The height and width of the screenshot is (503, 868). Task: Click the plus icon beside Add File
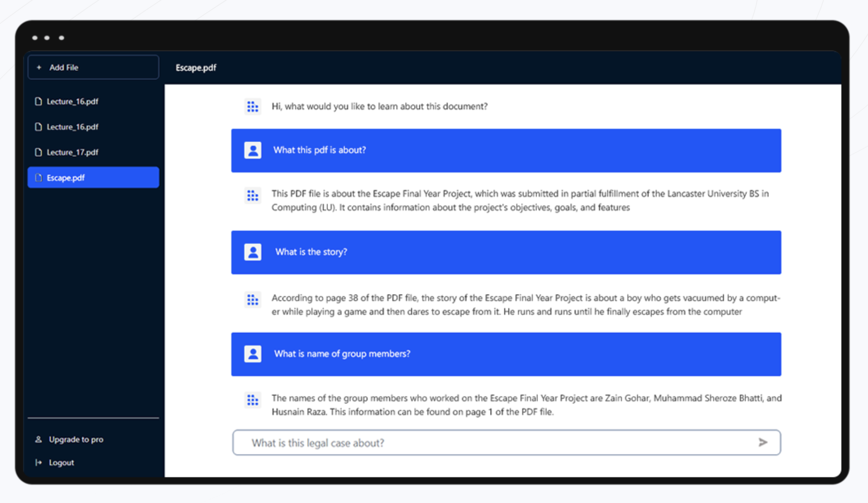pos(39,67)
